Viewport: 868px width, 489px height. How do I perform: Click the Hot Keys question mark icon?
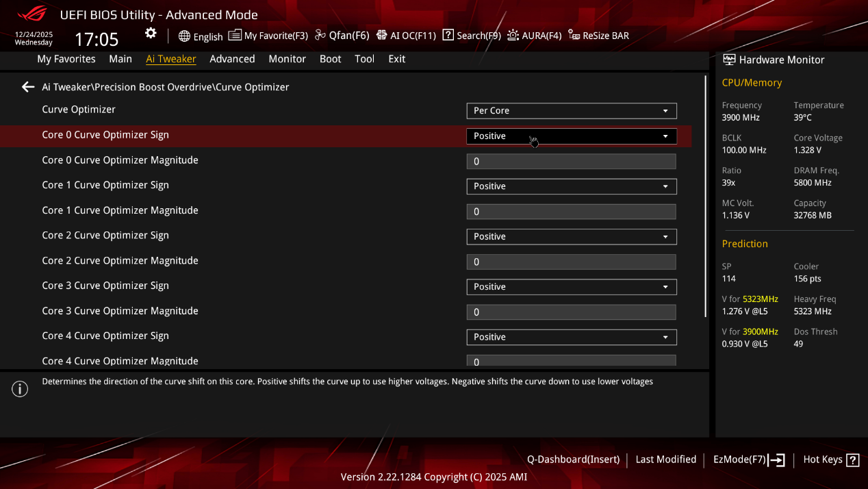point(852,460)
